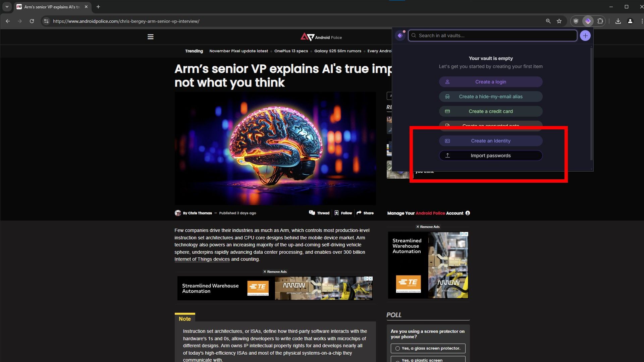Click the Internet of Things devices hyperlink
Image resolution: width=644 pixels, height=362 pixels.
[202, 259]
